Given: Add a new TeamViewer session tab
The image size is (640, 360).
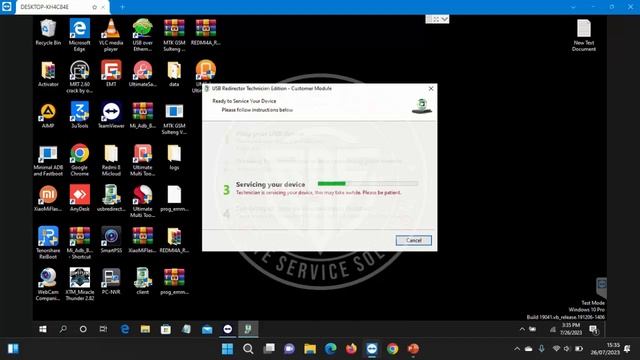Looking at the screenshot, I should click(x=122, y=7).
